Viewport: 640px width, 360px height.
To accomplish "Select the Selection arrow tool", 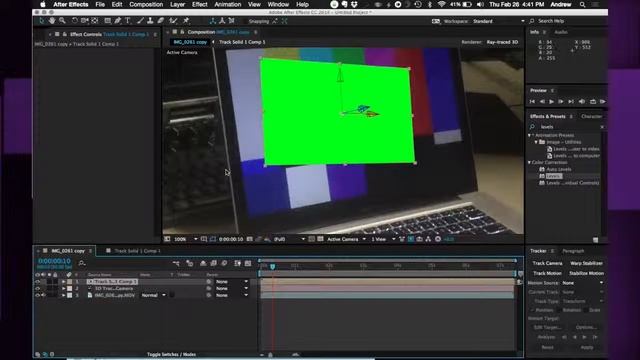I will 42,20.
